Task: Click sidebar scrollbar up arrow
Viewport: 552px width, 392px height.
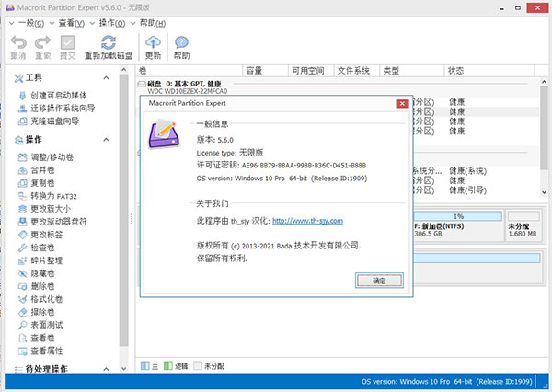Action: (x=124, y=70)
